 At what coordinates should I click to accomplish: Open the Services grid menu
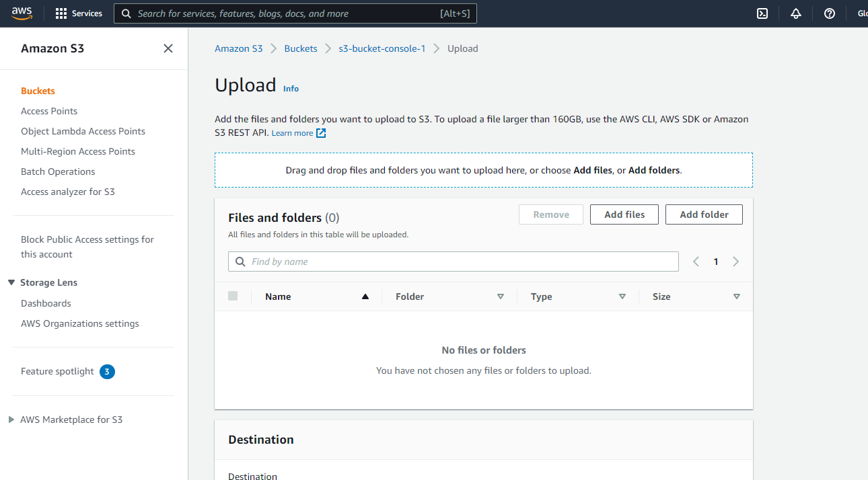pyautogui.click(x=61, y=13)
